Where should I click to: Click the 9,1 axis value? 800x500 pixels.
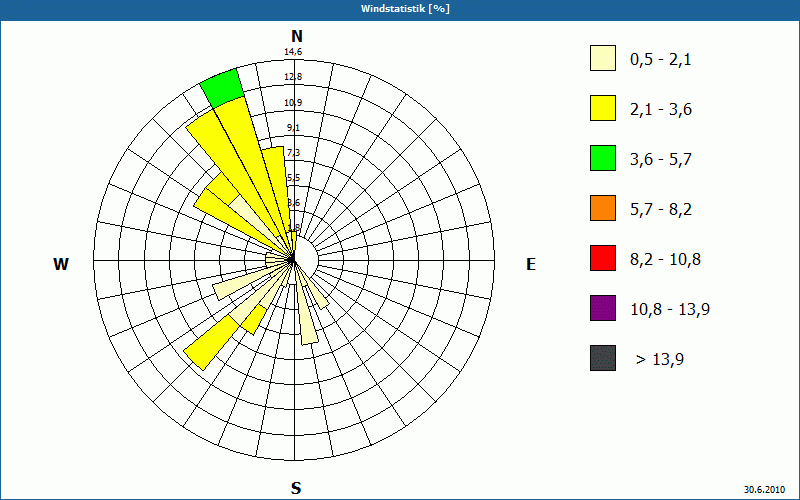[x=293, y=128]
